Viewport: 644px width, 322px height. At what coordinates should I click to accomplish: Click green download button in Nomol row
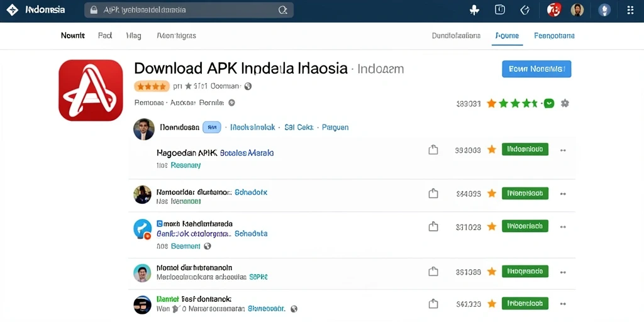point(525,271)
